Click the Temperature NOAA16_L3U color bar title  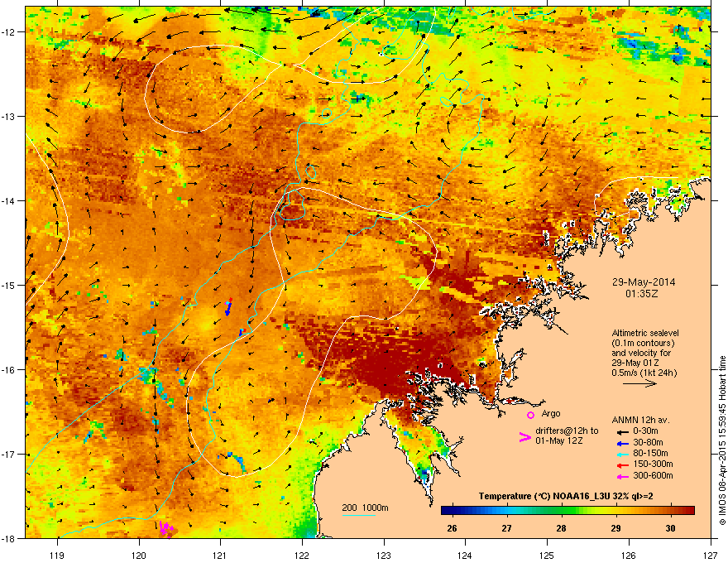(566, 496)
